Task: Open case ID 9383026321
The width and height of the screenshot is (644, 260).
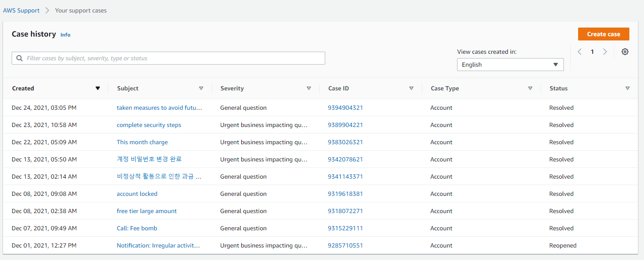Action: coord(345,142)
